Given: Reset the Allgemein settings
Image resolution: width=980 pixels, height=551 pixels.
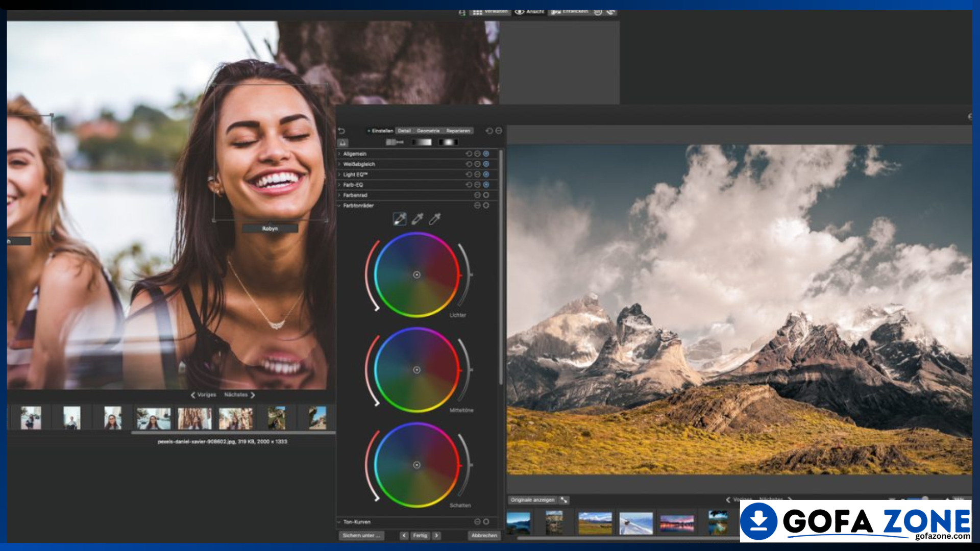Looking at the screenshot, I should coord(469,154).
